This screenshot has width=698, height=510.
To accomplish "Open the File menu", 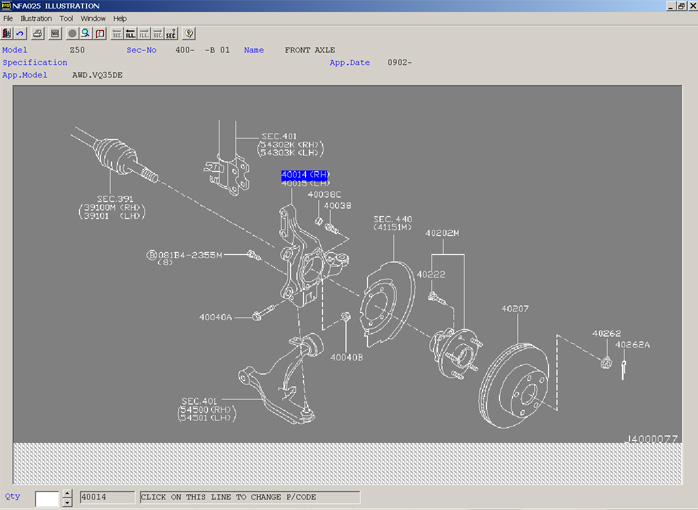I will click(x=8, y=18).
